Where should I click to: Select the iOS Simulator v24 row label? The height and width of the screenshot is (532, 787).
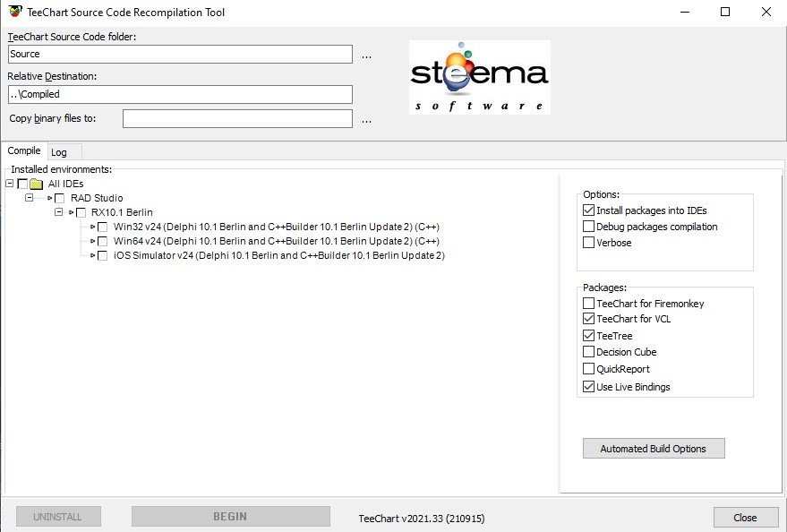click(279, 255)
